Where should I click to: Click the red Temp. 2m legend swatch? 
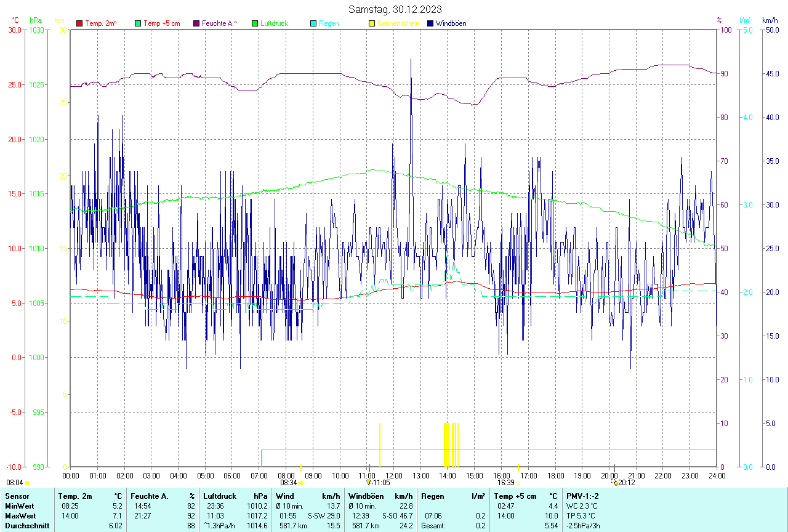pos(79,23)
